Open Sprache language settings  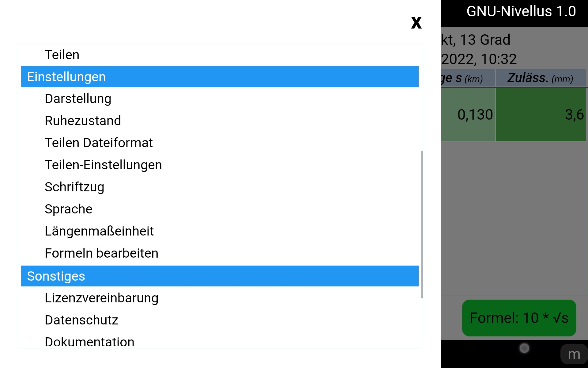(68, 209)
